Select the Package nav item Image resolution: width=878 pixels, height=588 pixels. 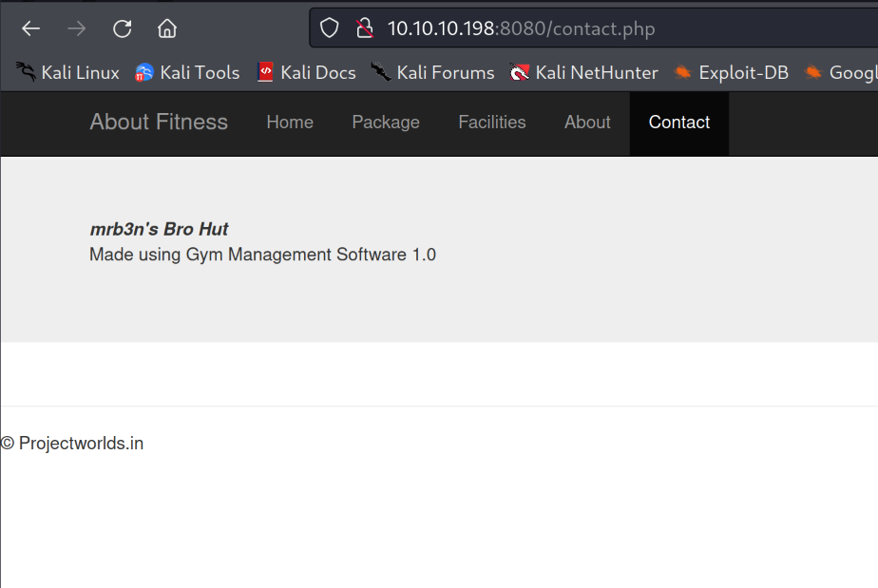(x=386, y=123)
